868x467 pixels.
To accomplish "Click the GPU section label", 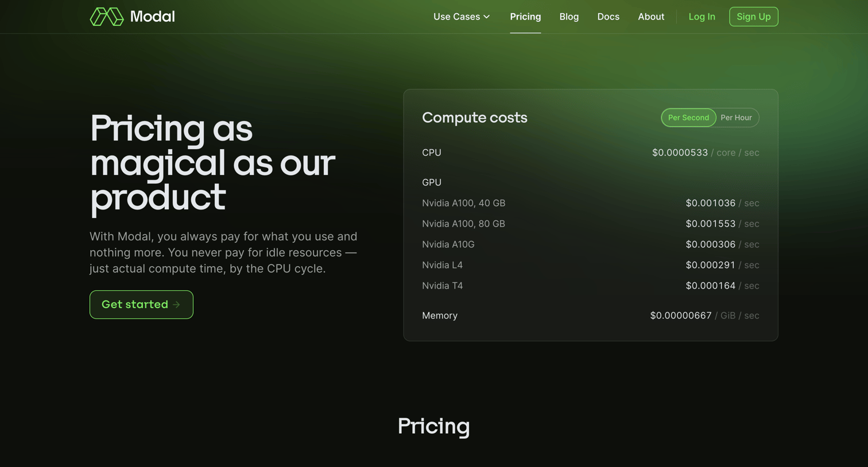I will pos(432,182).
